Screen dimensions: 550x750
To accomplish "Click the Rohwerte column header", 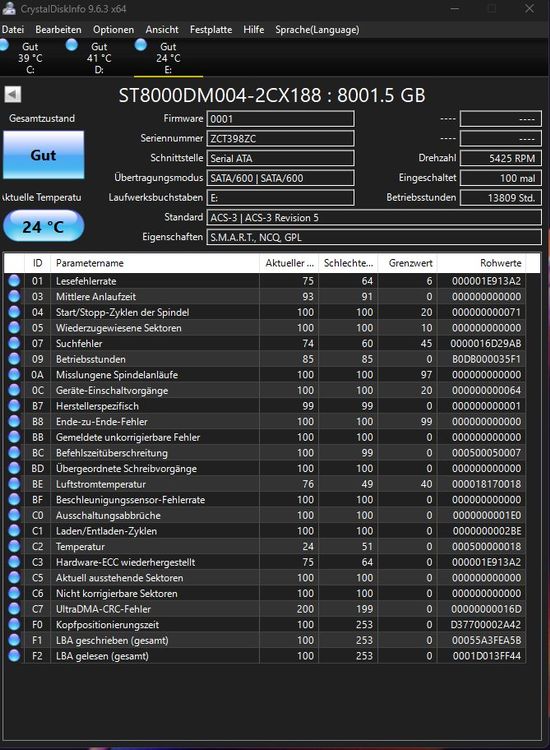I will (x=482, y=263).
